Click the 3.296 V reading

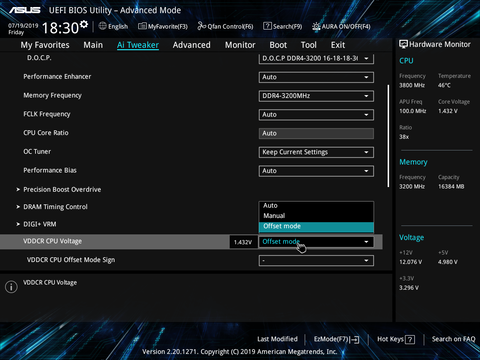(x=409, y=288)
